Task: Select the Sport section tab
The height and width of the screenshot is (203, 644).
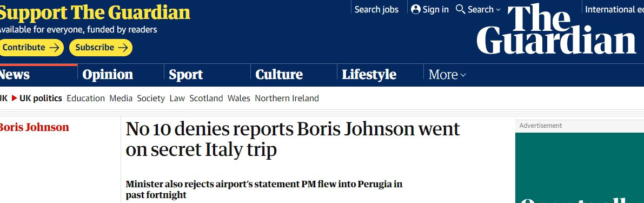Action: point(186,75)
